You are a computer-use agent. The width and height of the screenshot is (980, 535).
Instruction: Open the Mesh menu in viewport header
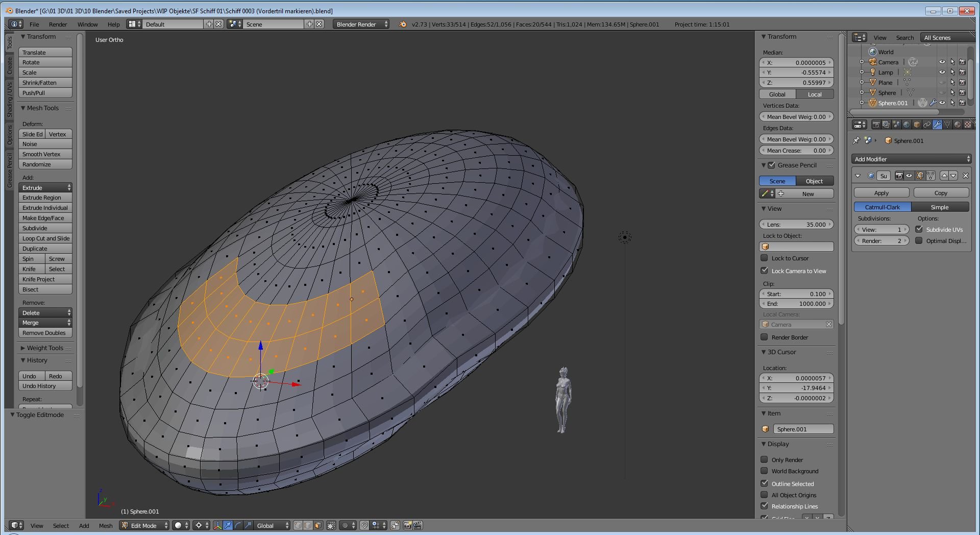pyautogui.click(x=105, y=526)
